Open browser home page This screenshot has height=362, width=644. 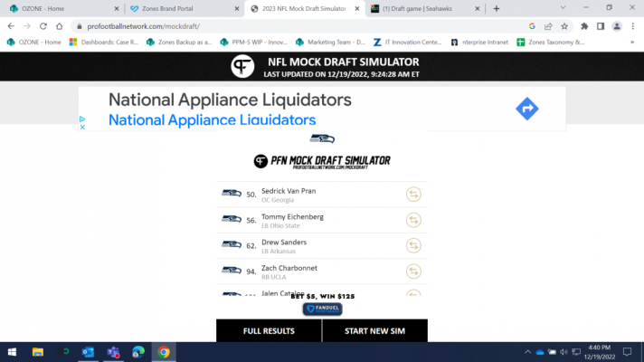60,26
